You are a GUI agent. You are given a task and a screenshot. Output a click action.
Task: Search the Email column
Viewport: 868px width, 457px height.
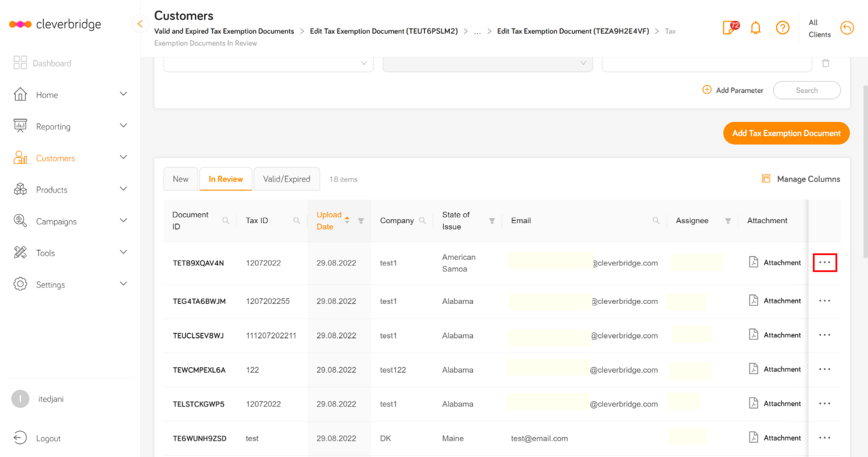click(656, 220)
